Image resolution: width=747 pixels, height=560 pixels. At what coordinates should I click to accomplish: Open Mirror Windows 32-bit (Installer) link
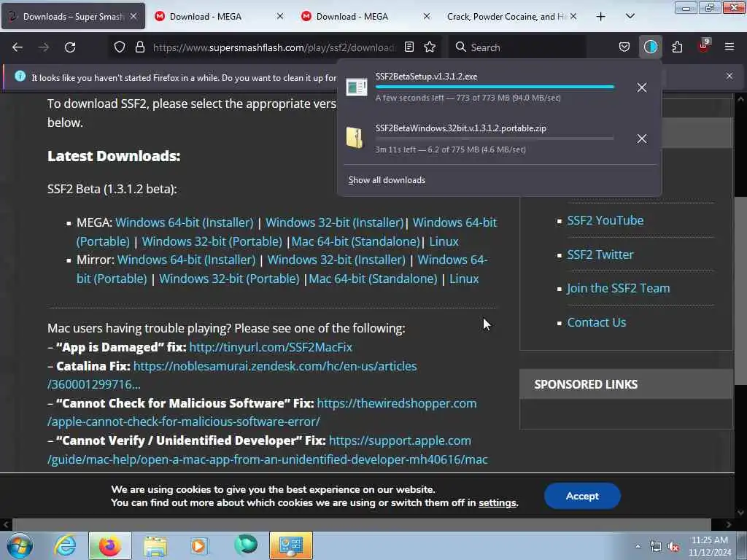point(336,260)
